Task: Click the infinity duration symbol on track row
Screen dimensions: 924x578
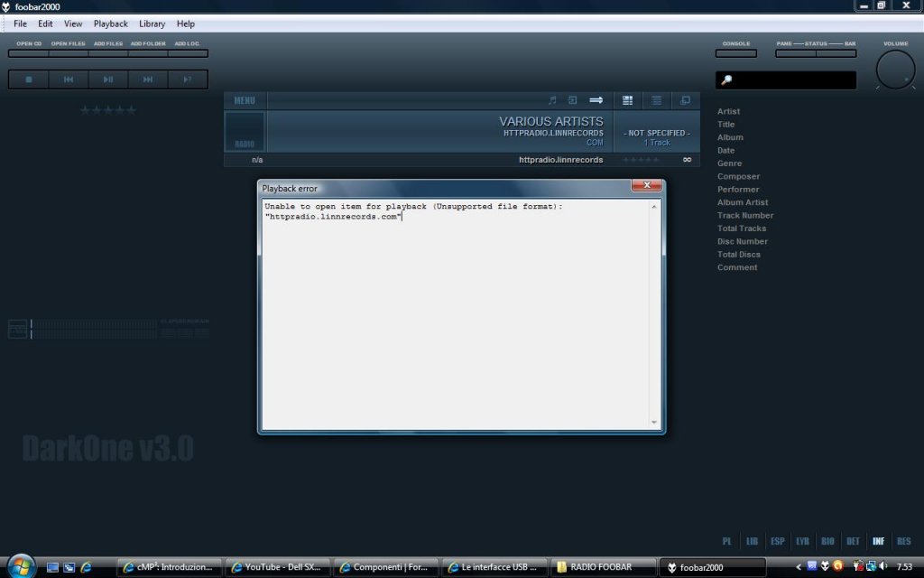Action: pos(687,160)
